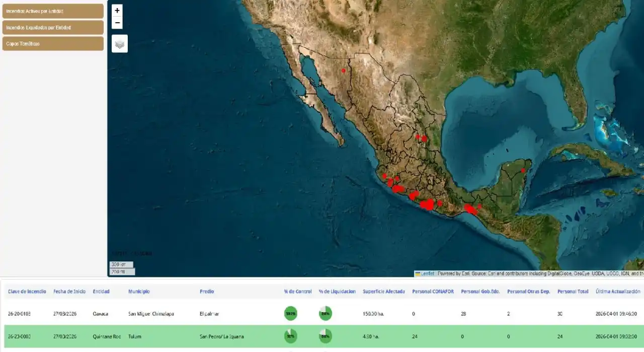Zoom in on the wildfire map
Screen dimensions: 644x352
pos(117,11)
